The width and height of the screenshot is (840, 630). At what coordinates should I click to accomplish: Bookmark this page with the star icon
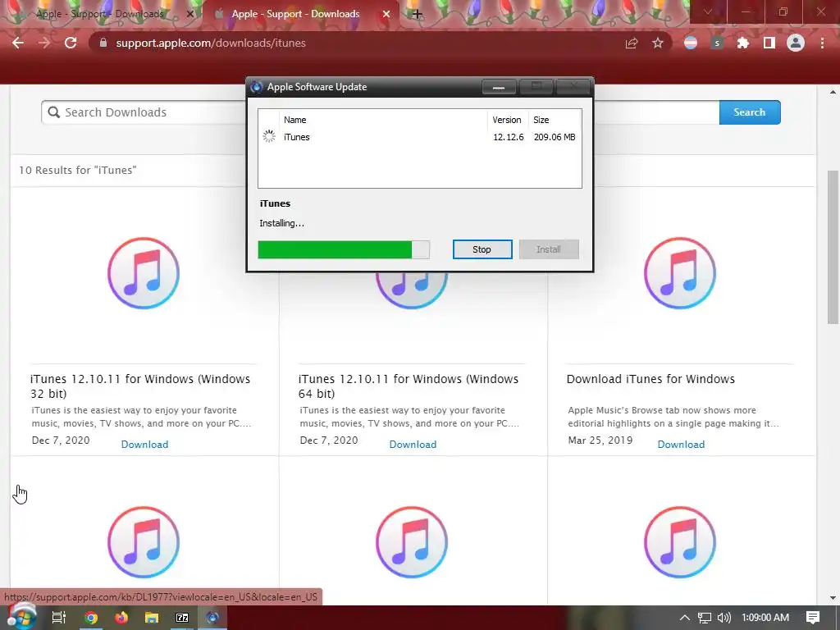coord(658,43)
